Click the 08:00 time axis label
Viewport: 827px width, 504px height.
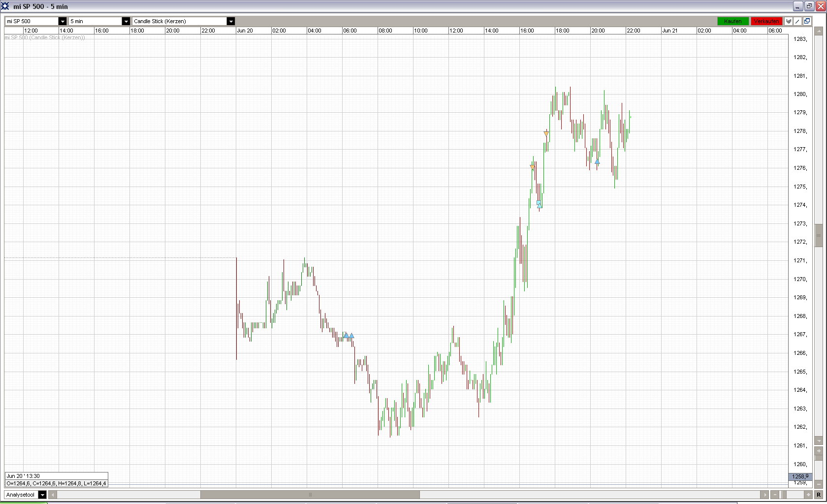[385, 31]
